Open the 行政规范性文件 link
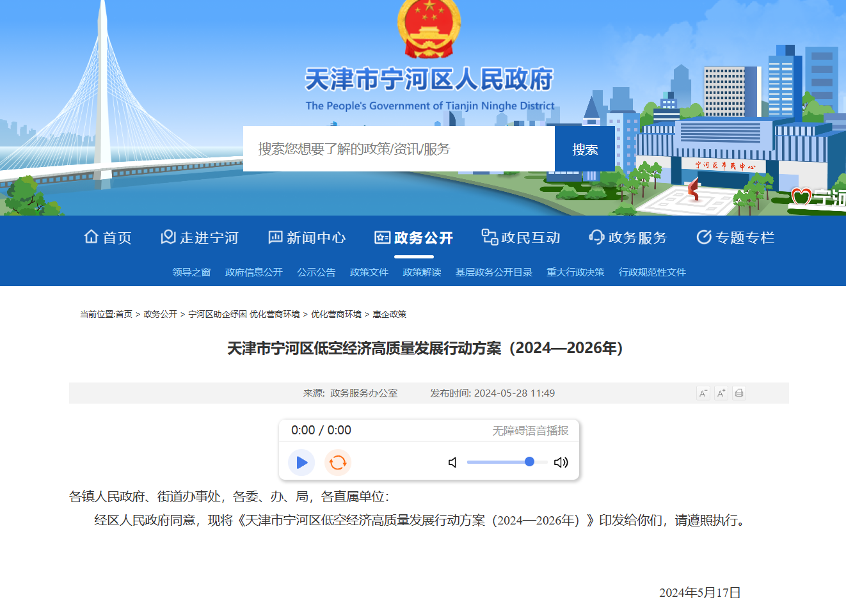 coord(652,272)
